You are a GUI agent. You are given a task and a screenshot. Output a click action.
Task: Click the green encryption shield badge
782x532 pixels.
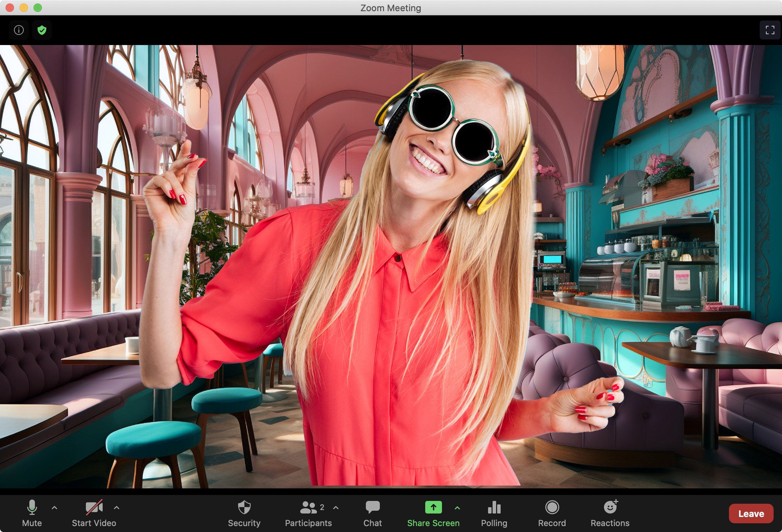[x=42, y=30]
